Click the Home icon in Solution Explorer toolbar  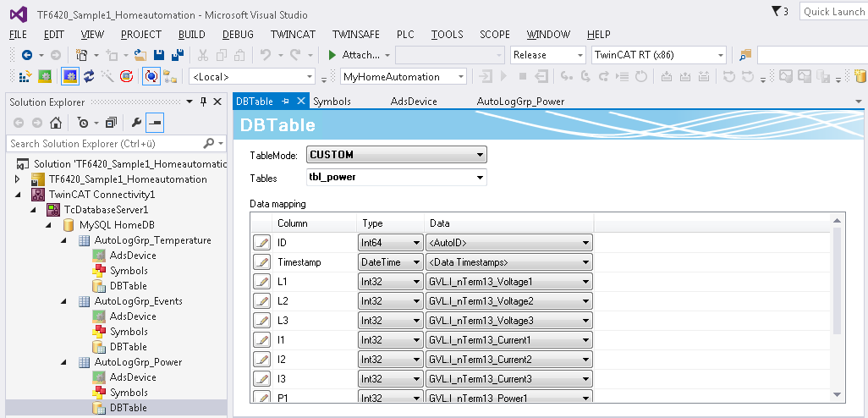pyautogui.click(x=55, y=123)
